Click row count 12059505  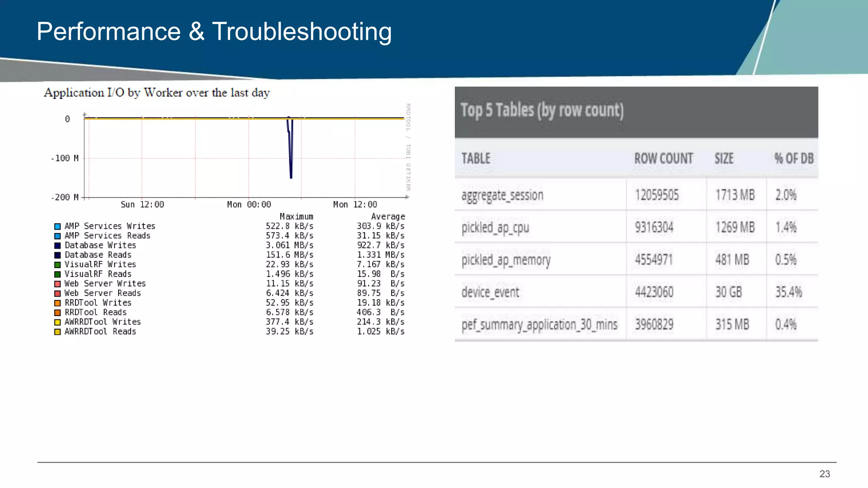657,195
